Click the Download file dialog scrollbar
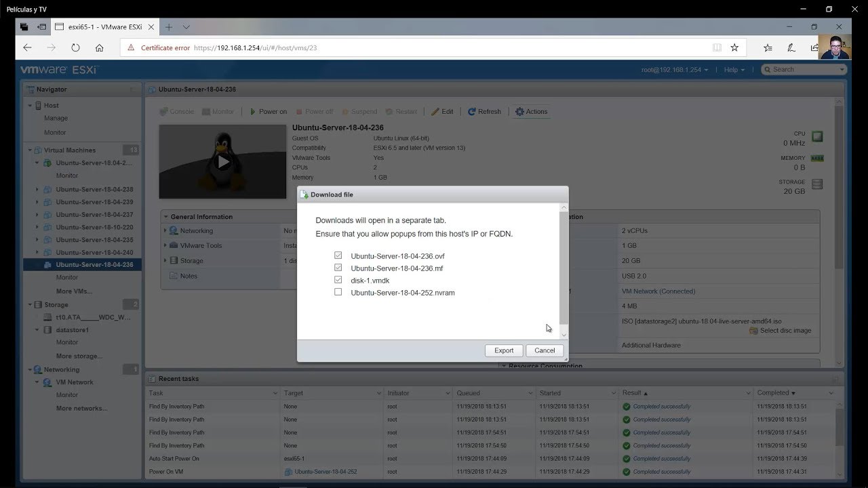Viewport: 868px width, 488px height. (x=564, y=267)
